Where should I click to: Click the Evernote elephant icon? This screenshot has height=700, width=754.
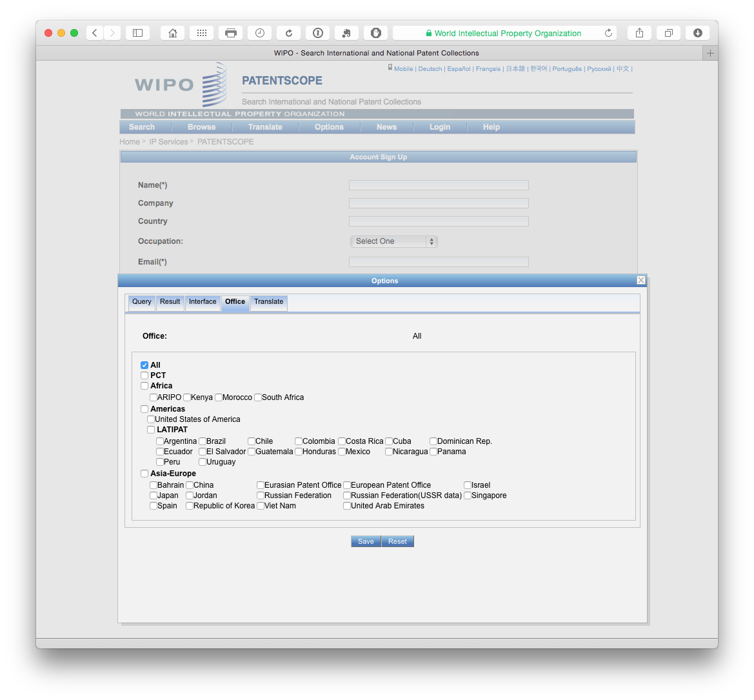(x=347, y=33)
